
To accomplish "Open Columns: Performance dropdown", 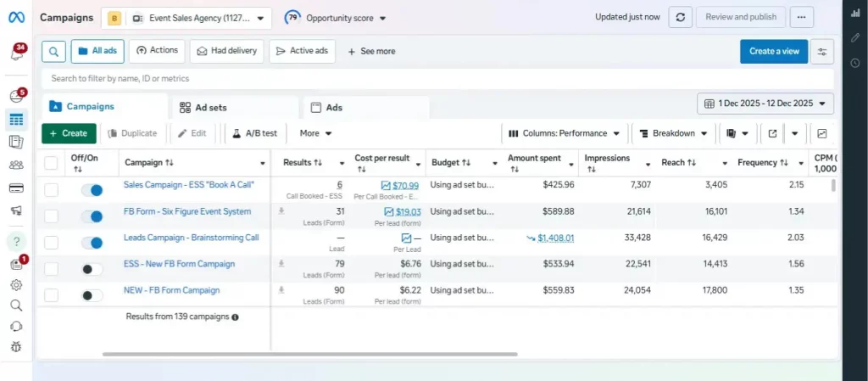I will [x=564, y=133].
